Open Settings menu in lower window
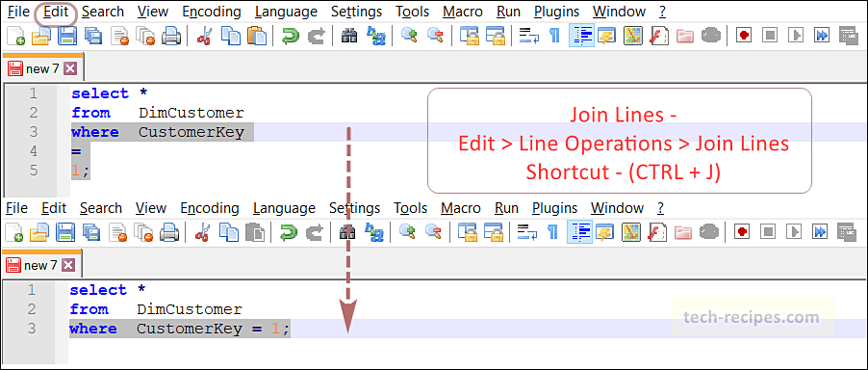868x370 pixels. pos(354,208)
